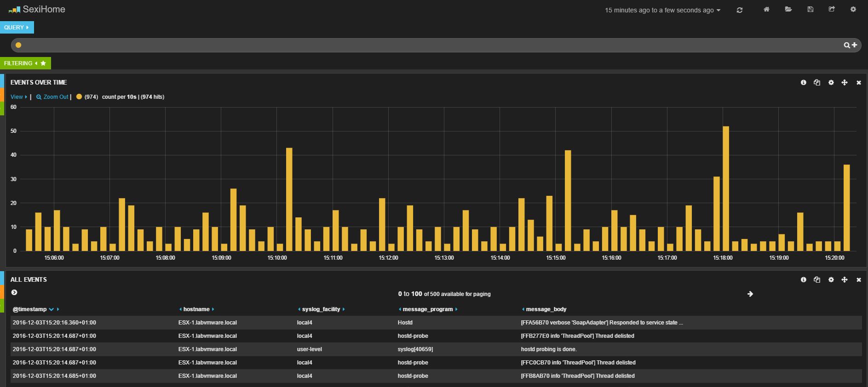Screen dimensions: 868x387
Task: Click the tallest histogram bar at 15:18:00
Action: pos(726,188)
